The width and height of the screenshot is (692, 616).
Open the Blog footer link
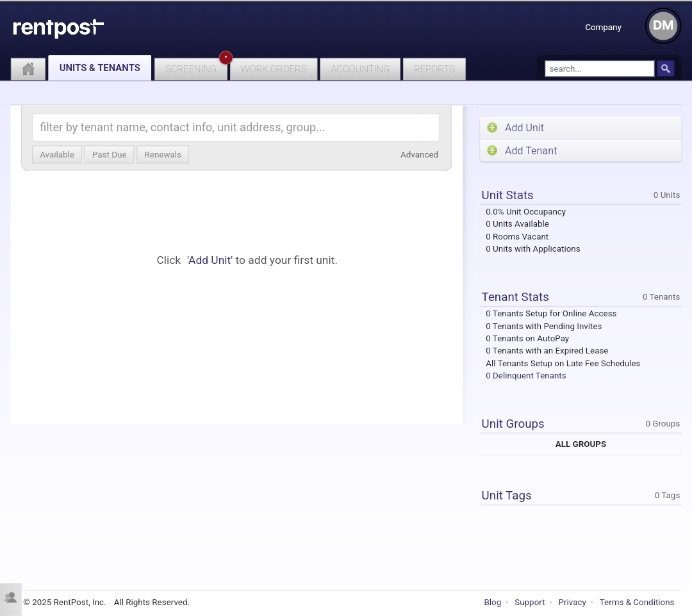point(493,603)
